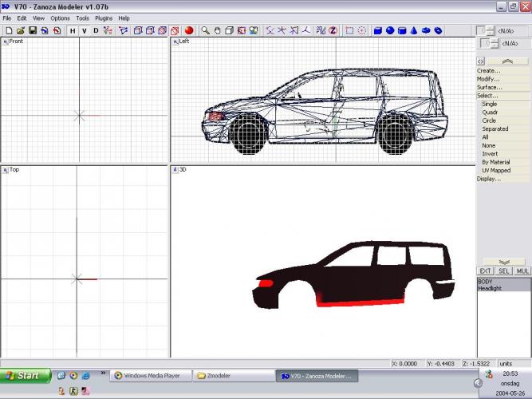532x399 pixels.
Task: Select Headlight in the objects list
Action: tap(491, 288)
